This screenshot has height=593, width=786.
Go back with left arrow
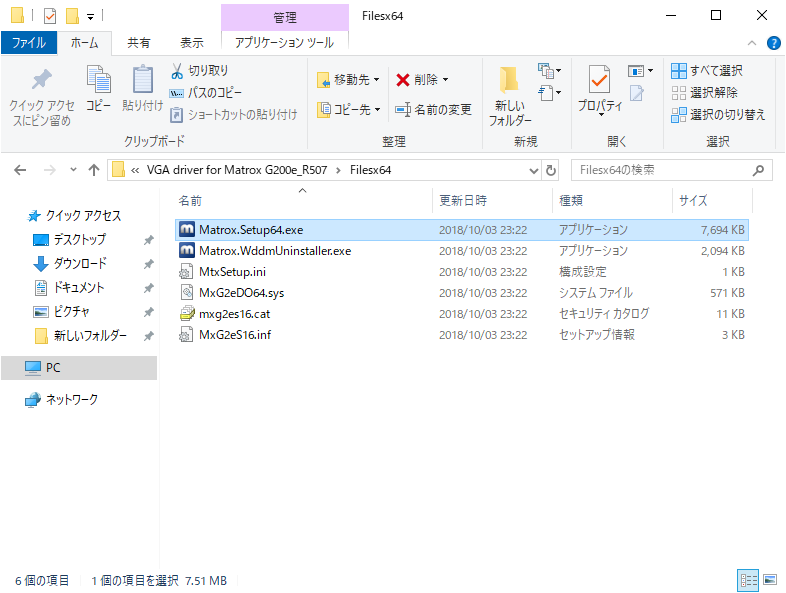[20, 170]
